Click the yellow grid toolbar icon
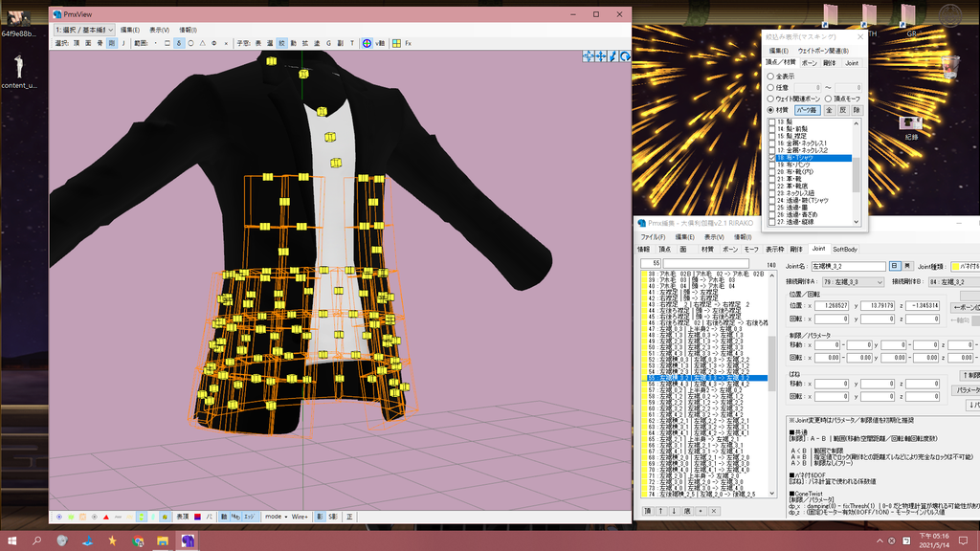This screenshot has width=980, height=551. pos(396,43)
